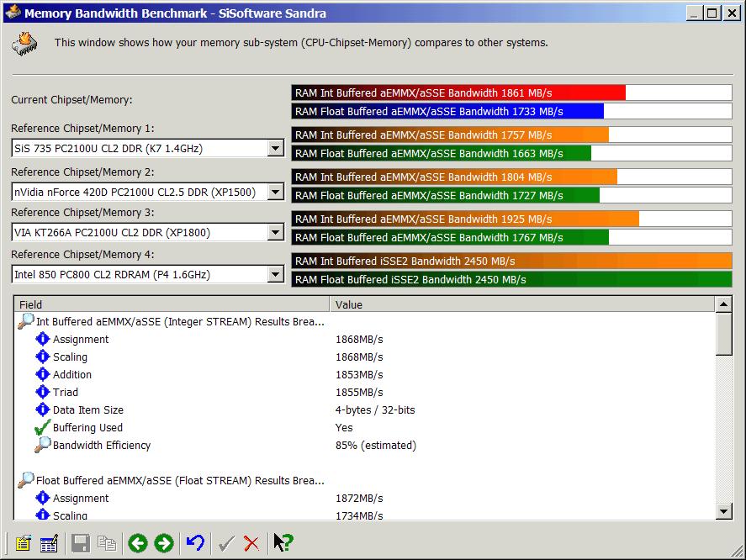Click the Sandra title bar application icon
The image size is (746, 560).
tap(13, 12)
